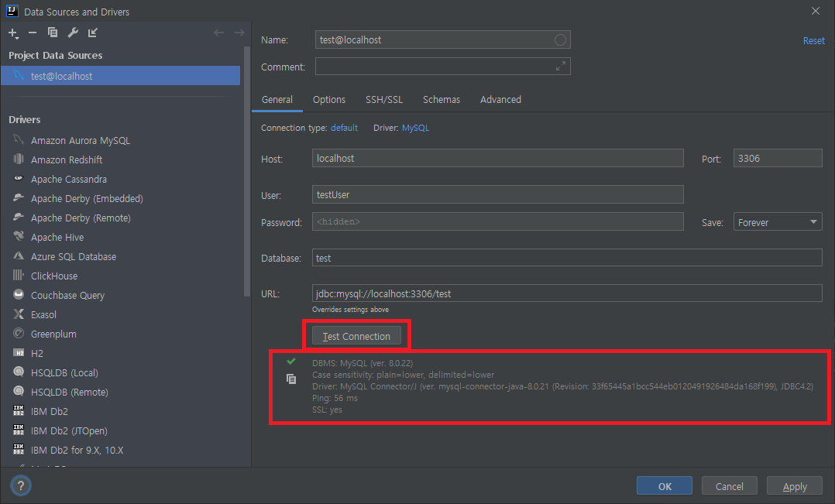Open the SSH/SSL tab
Image resolution: width=835 pixels, height=504 pixels.
coord(384,100)
